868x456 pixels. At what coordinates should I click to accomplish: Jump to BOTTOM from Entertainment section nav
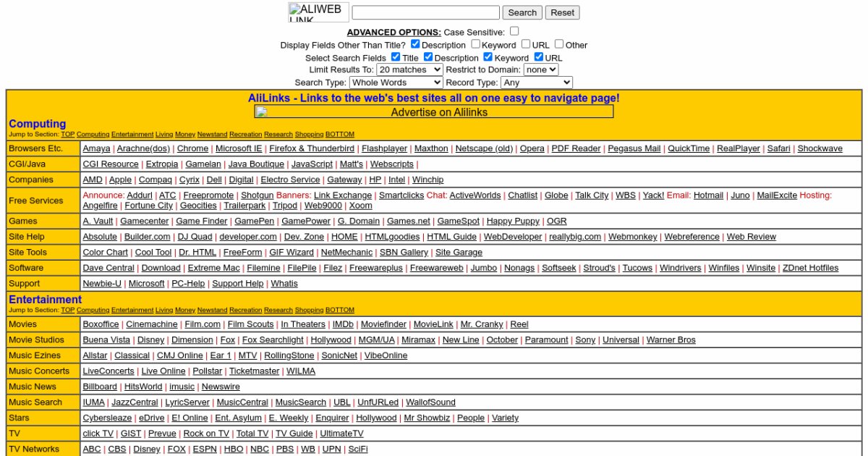click(340, 311)
